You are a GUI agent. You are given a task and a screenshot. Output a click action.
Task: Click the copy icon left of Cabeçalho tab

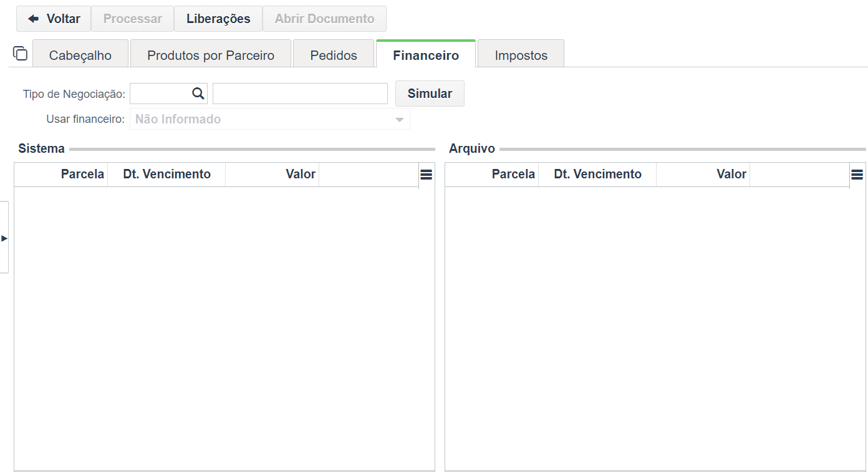click(x=20, y=54)
